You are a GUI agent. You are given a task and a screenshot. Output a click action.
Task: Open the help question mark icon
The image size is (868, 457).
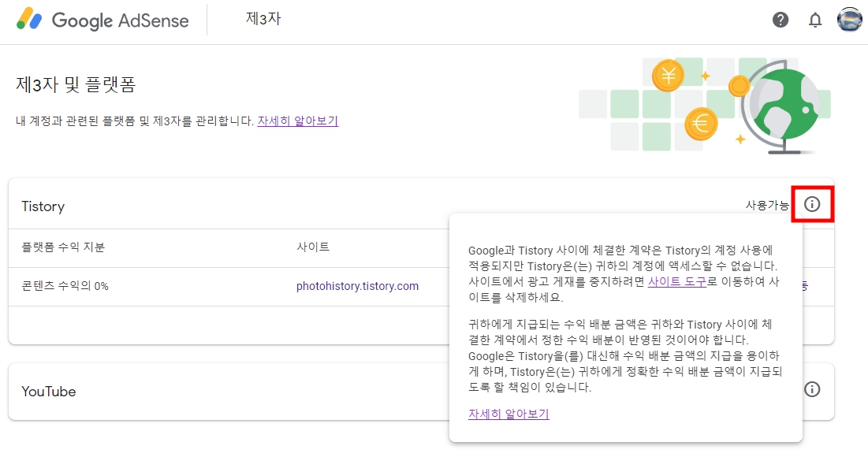point(780,20)
